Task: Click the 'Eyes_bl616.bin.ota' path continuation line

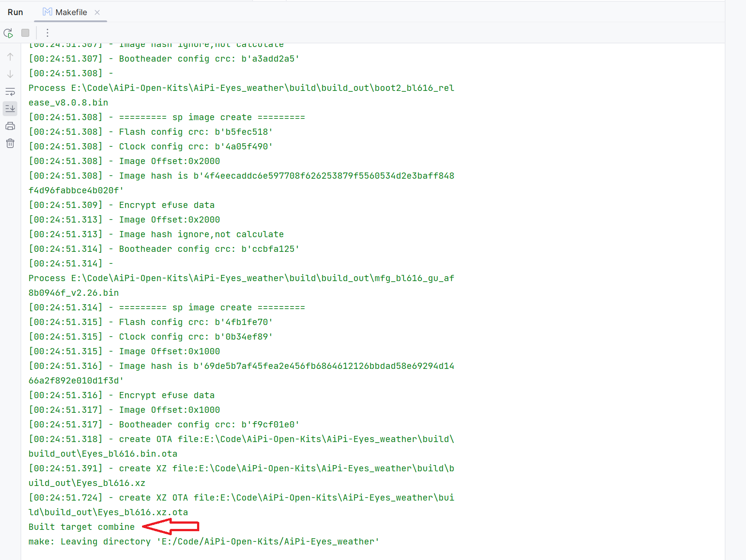Action: click(103, 454)
